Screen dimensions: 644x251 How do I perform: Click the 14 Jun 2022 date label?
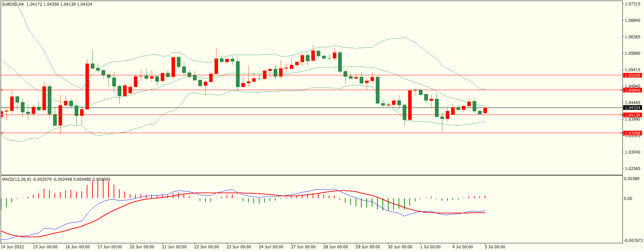pos(12,247)
